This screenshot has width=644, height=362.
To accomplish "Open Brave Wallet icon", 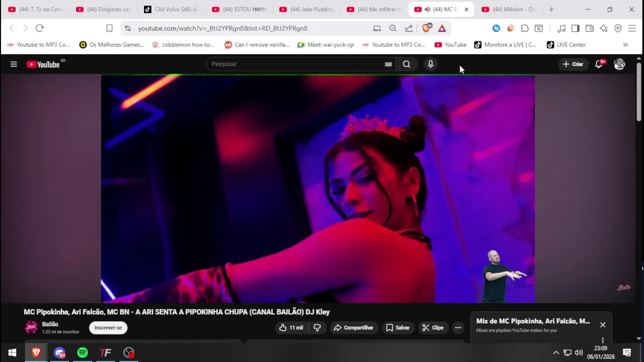I will (590, 29).
